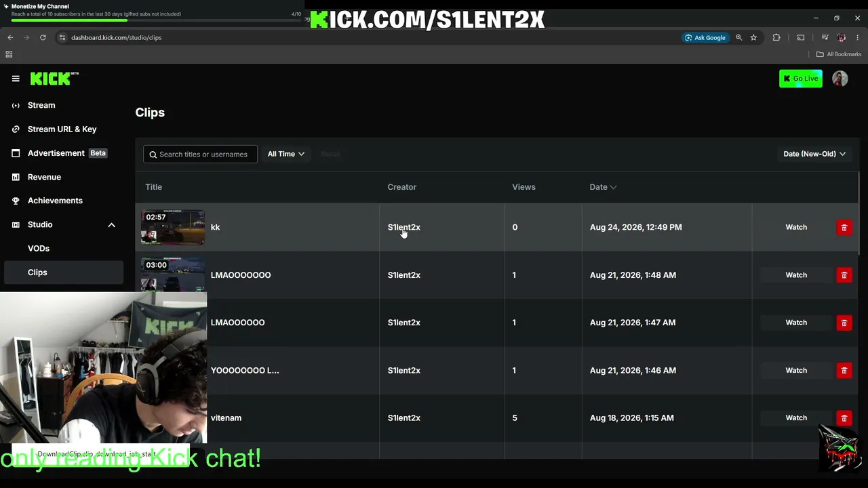
Task: Click the date Aug 24, 2026, 12:49 PM
Action: pyautogui.click(x=636, y=228)
